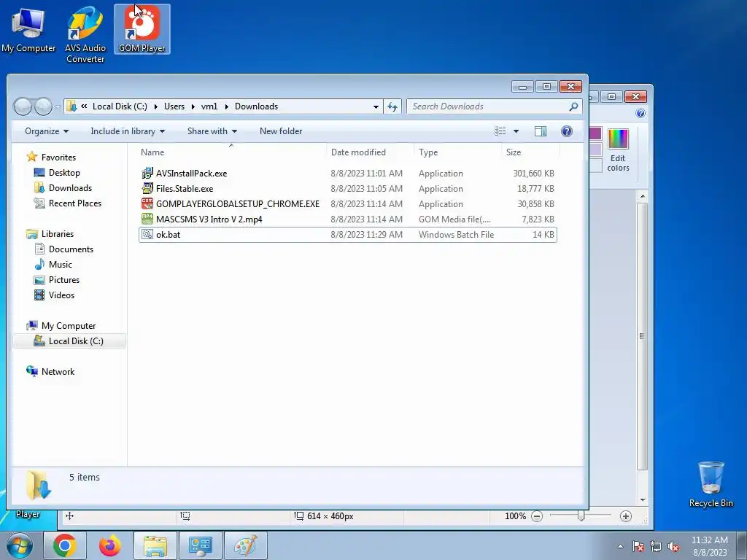Viewport: 747px width, 560px height.
Task: Select Pictures library in navigation pane
Action: click(x=64, y=280)
